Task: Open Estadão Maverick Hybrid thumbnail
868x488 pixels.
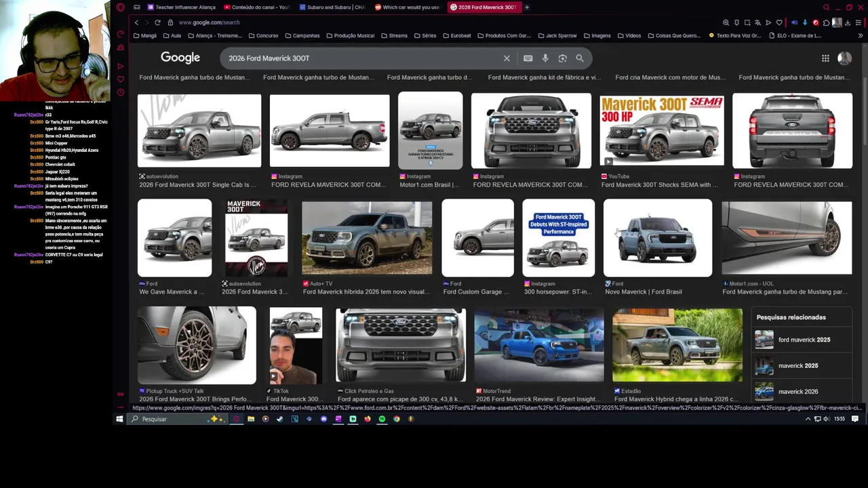Action: (x=677, y=346)
